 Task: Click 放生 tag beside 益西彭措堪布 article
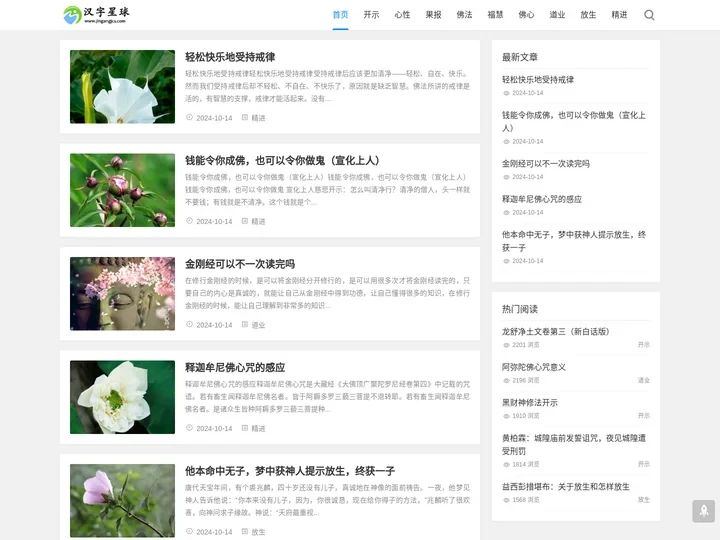click(644, 500)
